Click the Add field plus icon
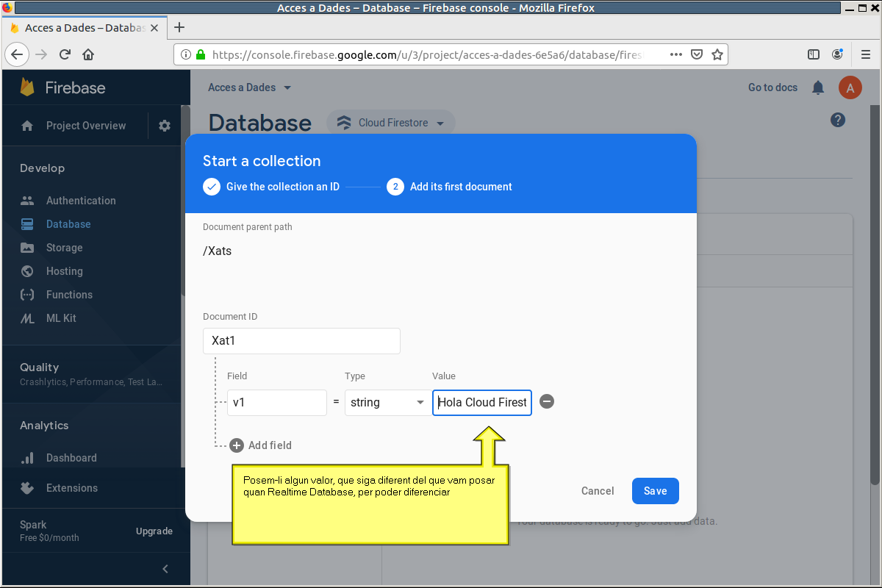The image size is (882, 588). point(237,445)
